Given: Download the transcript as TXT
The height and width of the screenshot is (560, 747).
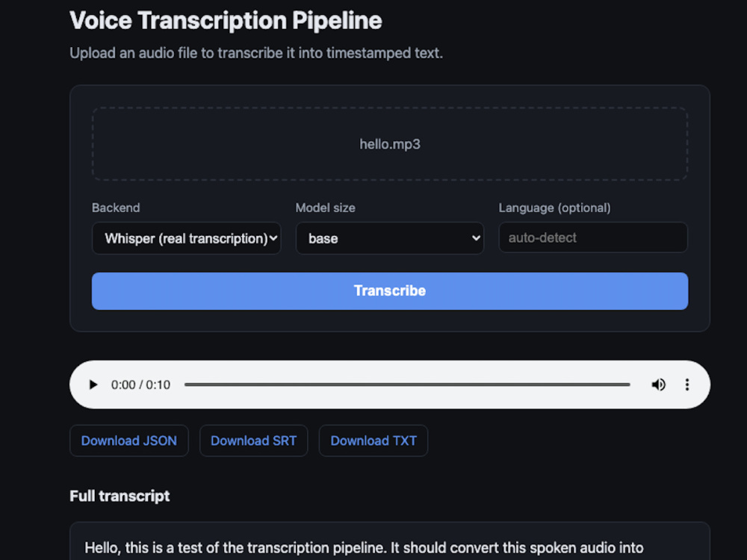Looking at the screenshot, I should click(x=373, y=441).
